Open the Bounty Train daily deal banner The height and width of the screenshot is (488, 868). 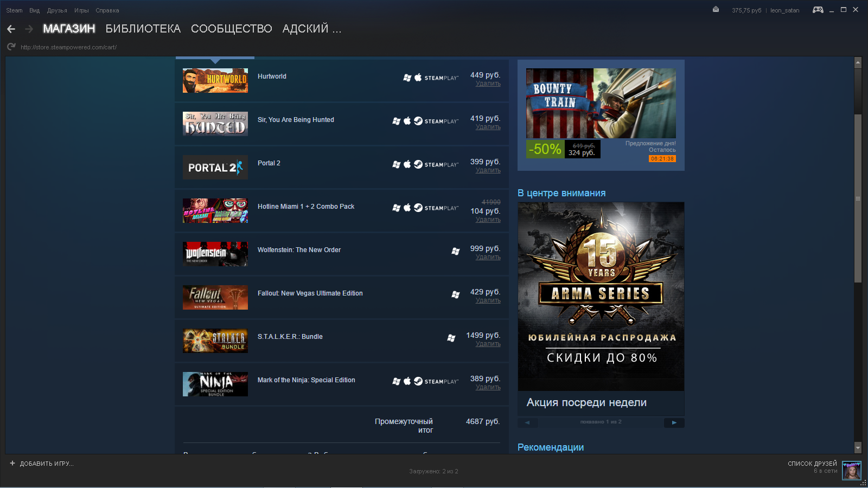tap(601, 103)
